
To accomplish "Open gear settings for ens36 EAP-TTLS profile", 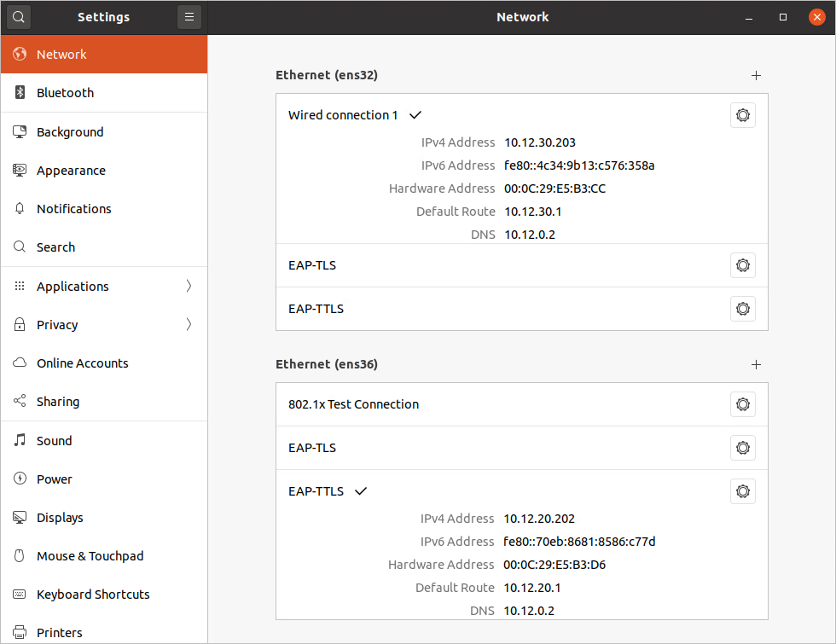I will pyautogui.click(x=742, y=491).
